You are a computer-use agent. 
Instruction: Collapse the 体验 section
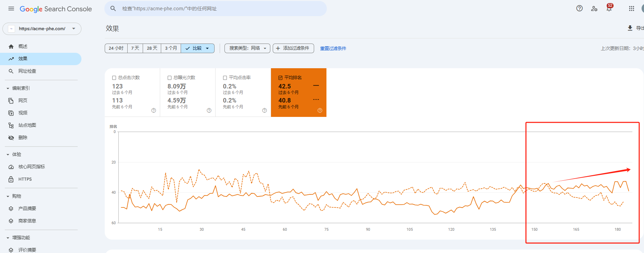[8, 155]
